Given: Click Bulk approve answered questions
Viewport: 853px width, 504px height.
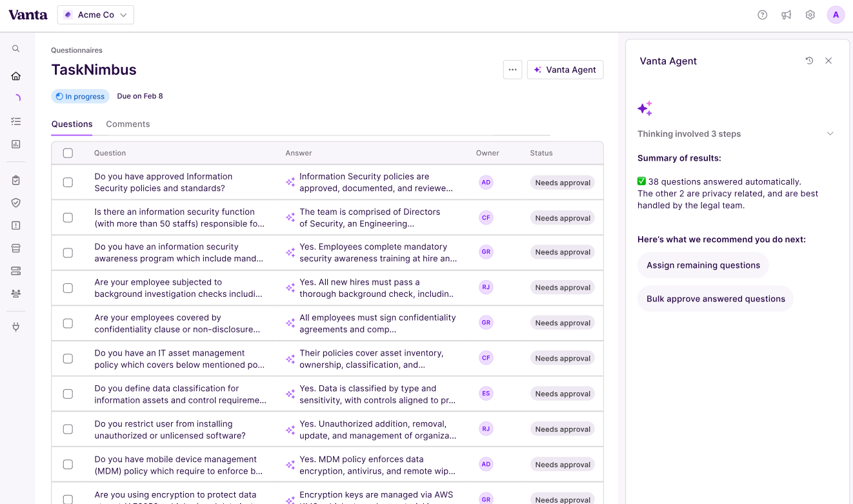Looking at the screenshot, I should coord(715,298).
